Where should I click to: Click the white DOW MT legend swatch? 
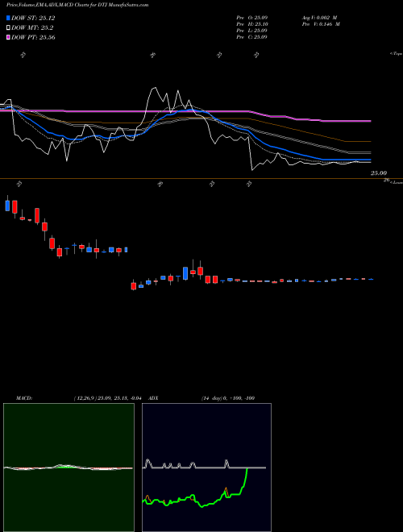[9, 28]
